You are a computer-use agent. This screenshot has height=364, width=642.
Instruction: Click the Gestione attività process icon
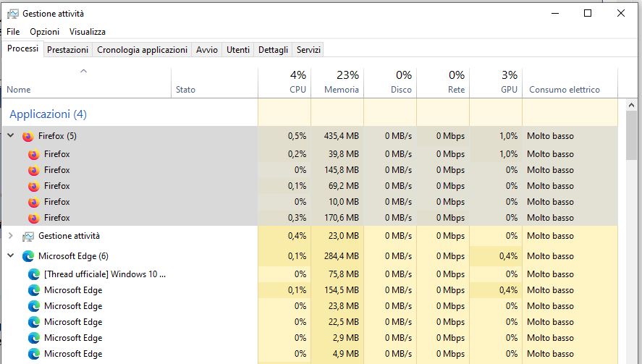tap(28, 236)
